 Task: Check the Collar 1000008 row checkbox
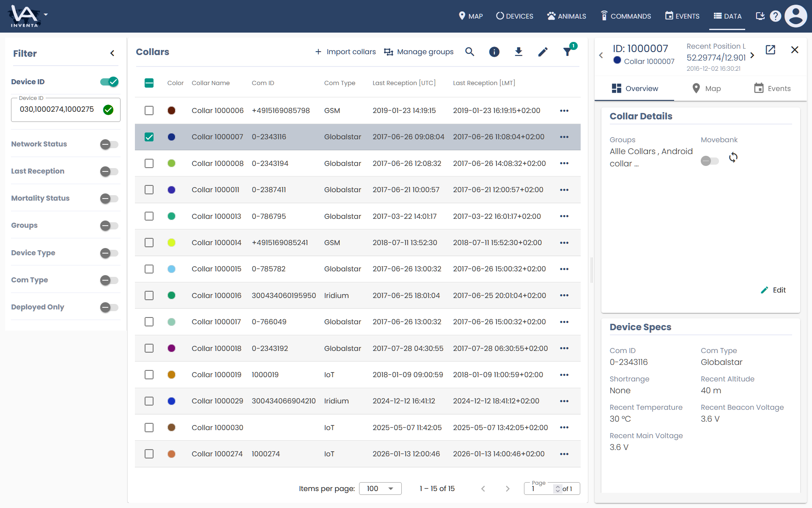(149, 163)
